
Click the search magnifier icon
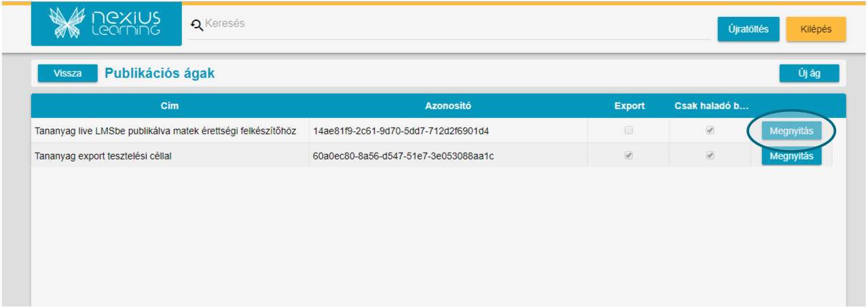click(x=197, y=25)
